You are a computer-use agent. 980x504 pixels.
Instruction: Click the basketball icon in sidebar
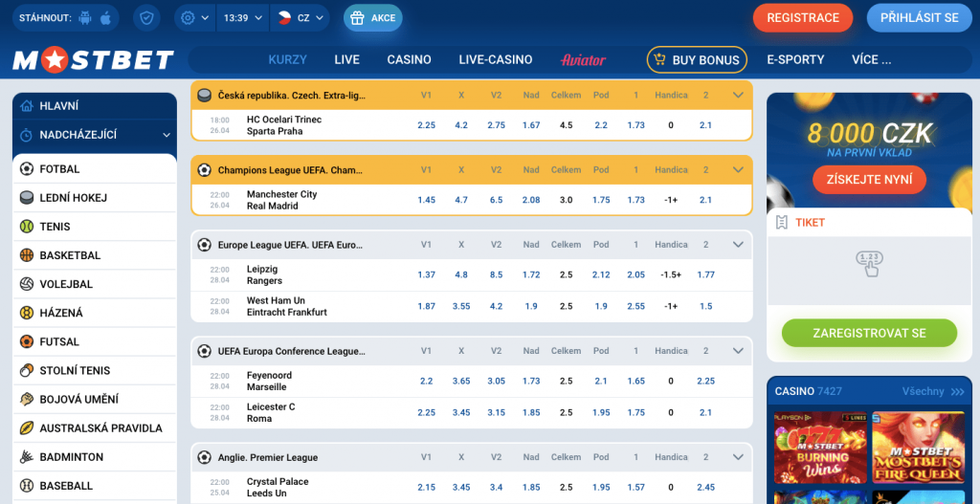(27, 255)
